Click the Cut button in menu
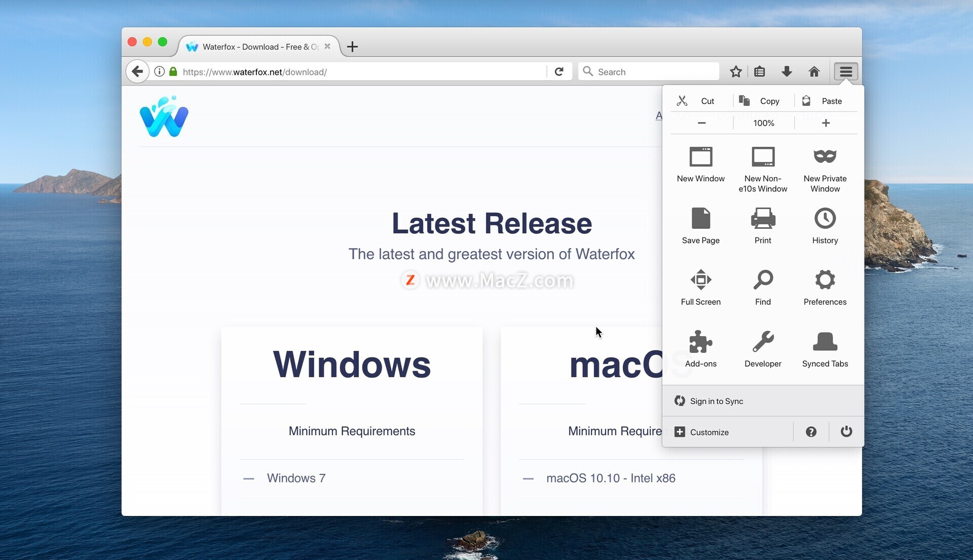The height and width of the screenshot is (560, 973). coord(701,101)
